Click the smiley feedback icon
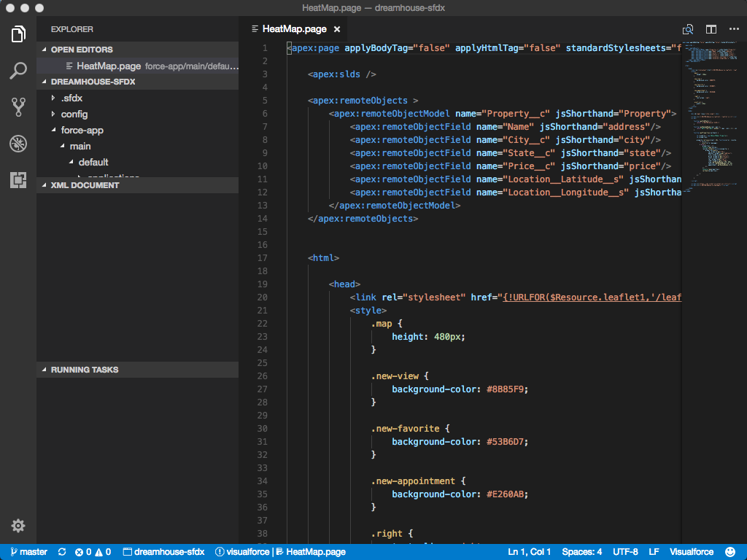 [731, 552]
